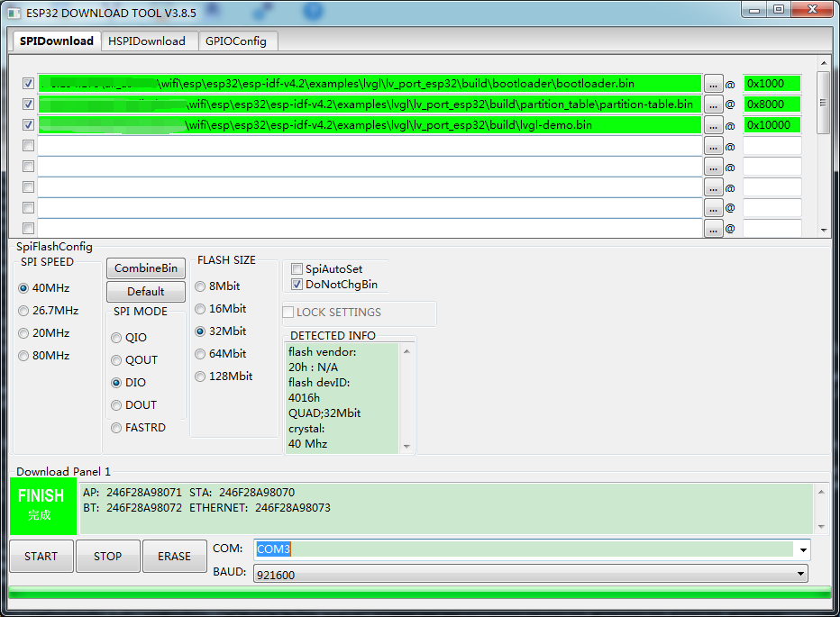
Task: Open the GPIOConfig tab
Action: 239,41
